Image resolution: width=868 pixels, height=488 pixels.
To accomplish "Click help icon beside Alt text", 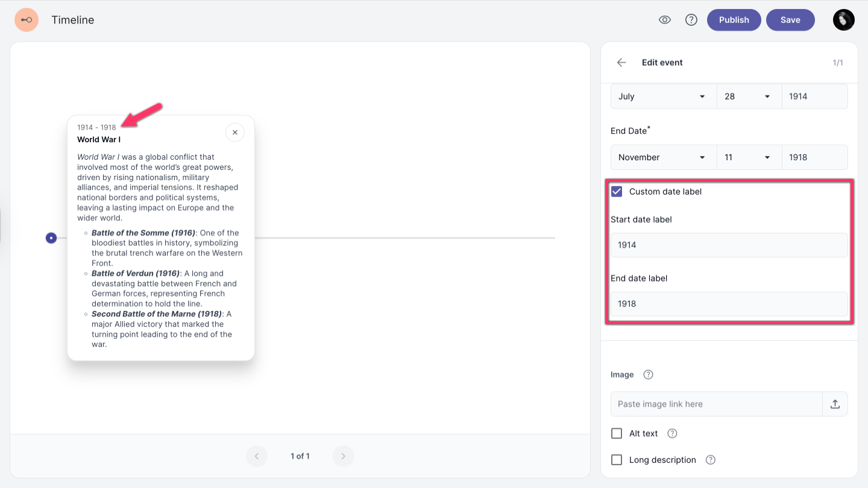I will point(673,434).
